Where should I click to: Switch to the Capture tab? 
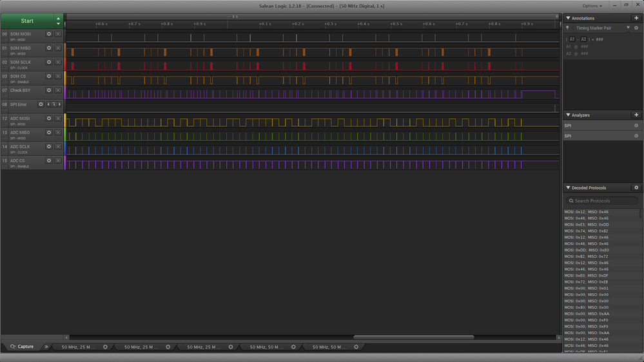tap(22, 347)
